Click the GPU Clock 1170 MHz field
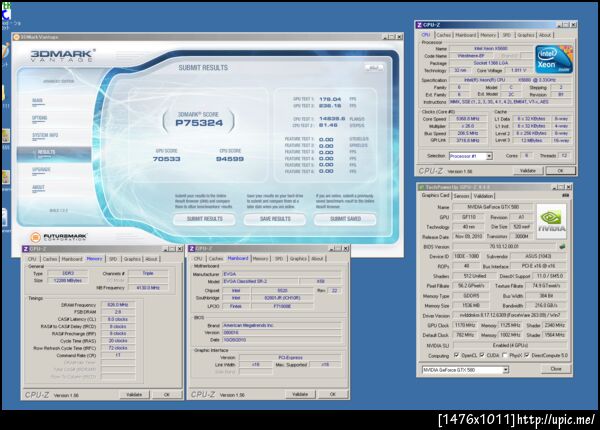Screen dimensions: 600x430 [465, 325]
